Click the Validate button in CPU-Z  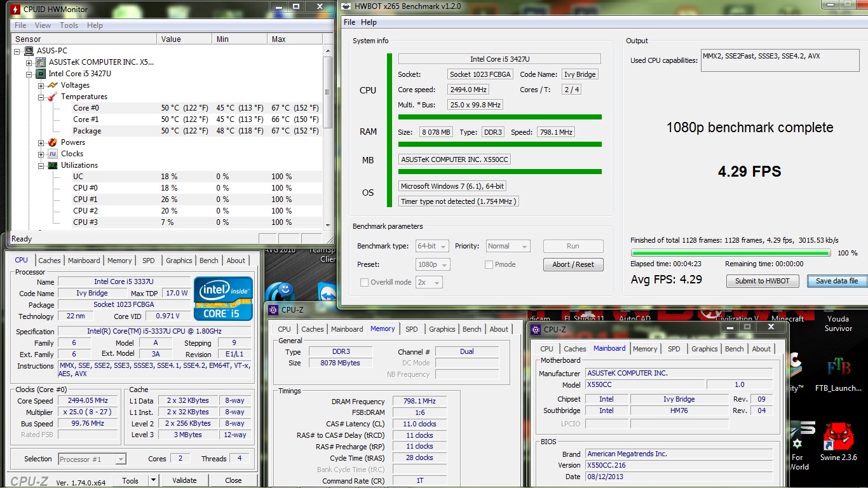(x=184, y=480)
